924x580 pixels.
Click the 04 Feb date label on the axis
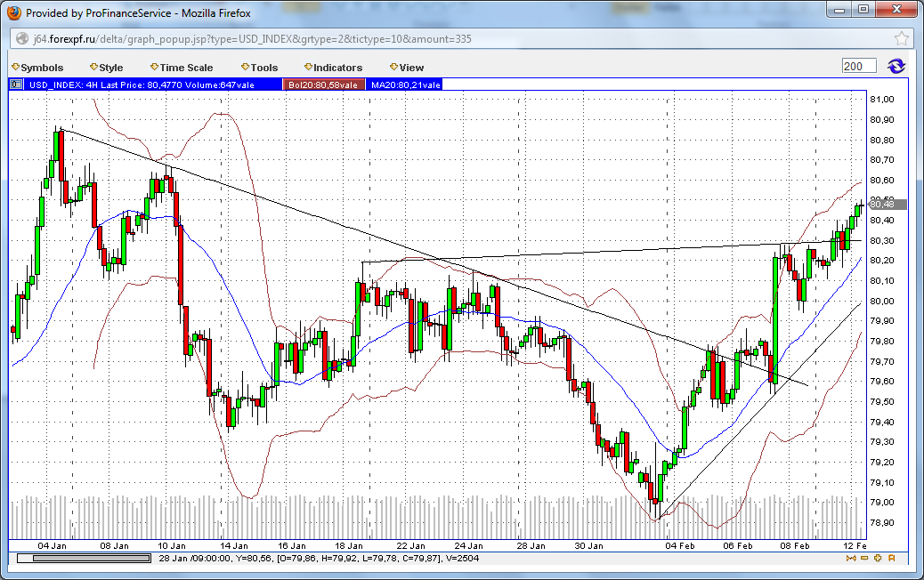(680, 545)
